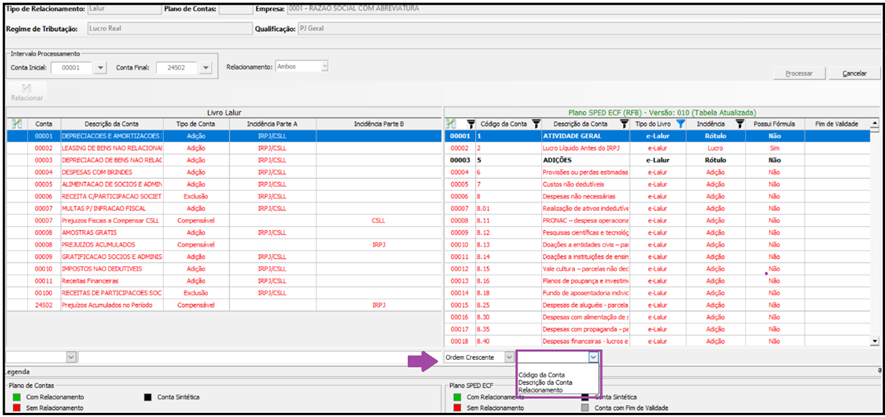
Task: Click the Conta Inicial field showing 00001
Action: tap(71, 68)
